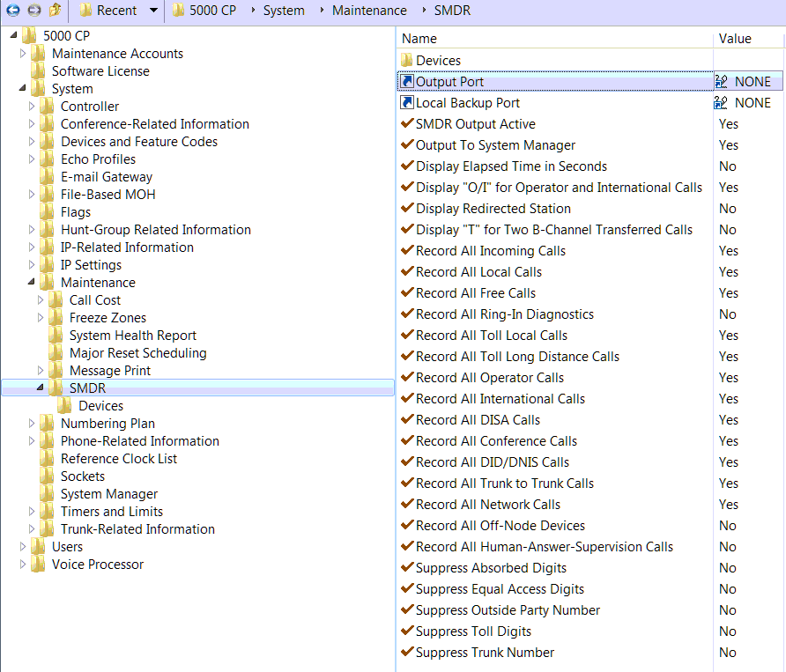Click checkmark icon beside Record All Network Calls
This screenshot has height=672, width=786.
[x=407, y=503]
